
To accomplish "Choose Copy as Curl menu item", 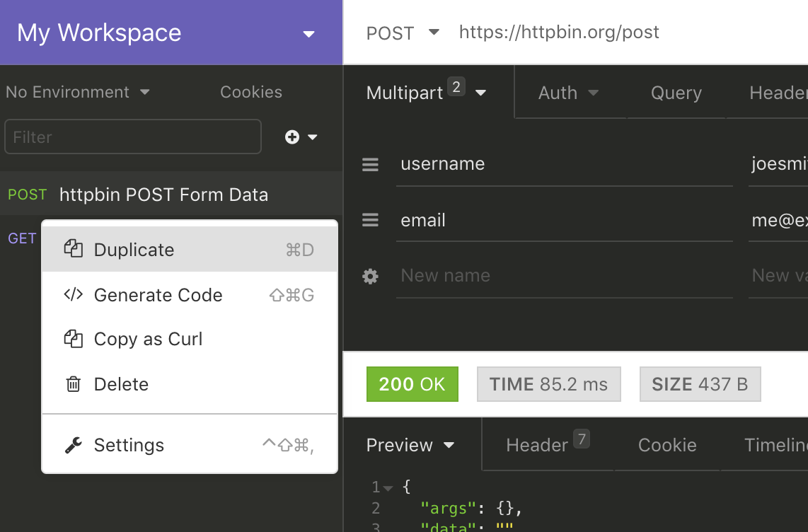I will coord(190,339).
